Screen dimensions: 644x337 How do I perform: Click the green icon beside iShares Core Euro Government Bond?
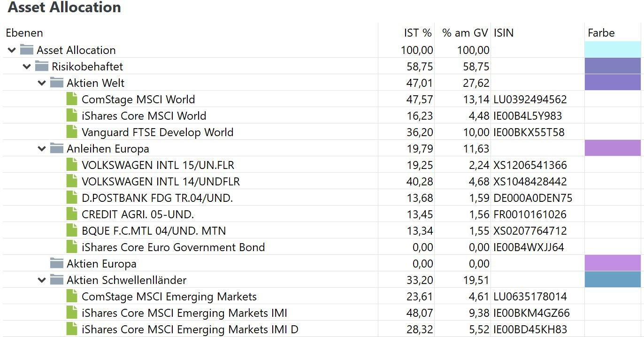(72, 247)
